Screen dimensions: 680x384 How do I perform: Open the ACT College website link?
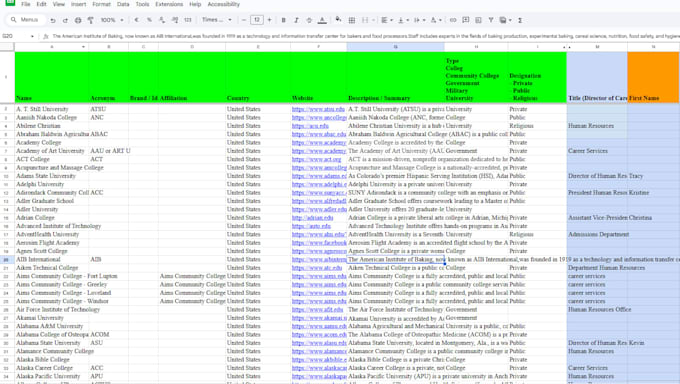316,159
